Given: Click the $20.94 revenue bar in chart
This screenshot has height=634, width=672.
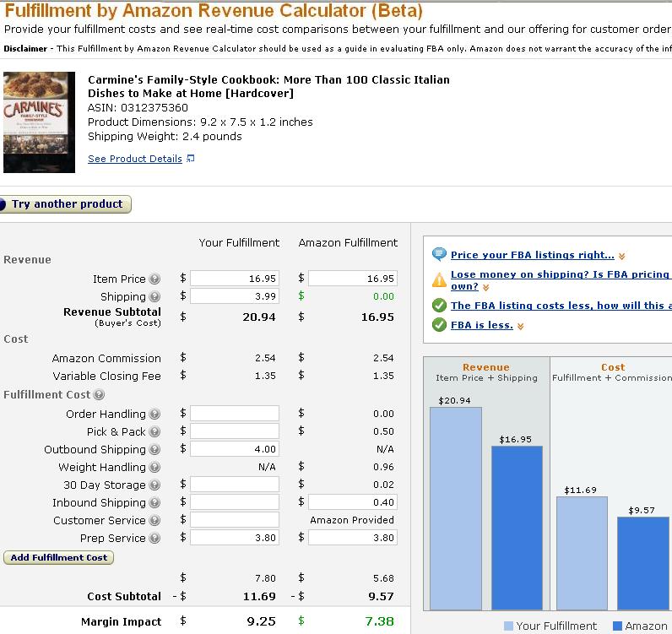Looking at the screenshot, I should [456, 508].
